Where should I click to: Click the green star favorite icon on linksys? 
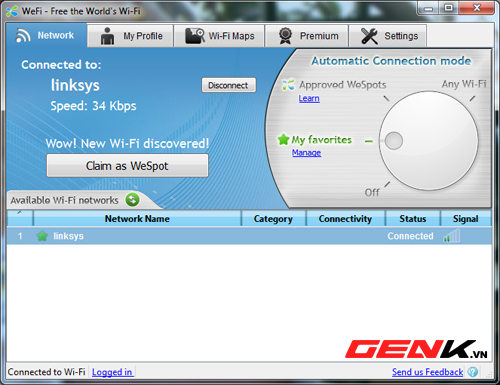click(x=42, y=236)
